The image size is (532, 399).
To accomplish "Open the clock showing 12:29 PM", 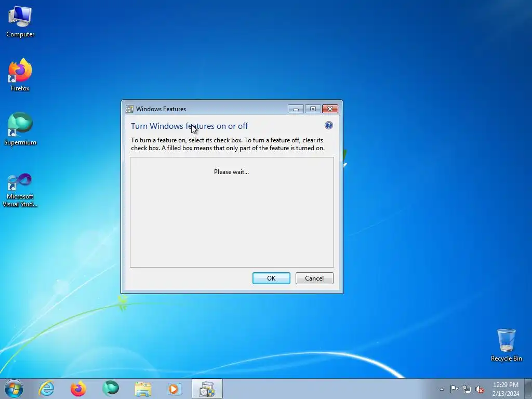I will pyautogui.click(x=506, y=389).
